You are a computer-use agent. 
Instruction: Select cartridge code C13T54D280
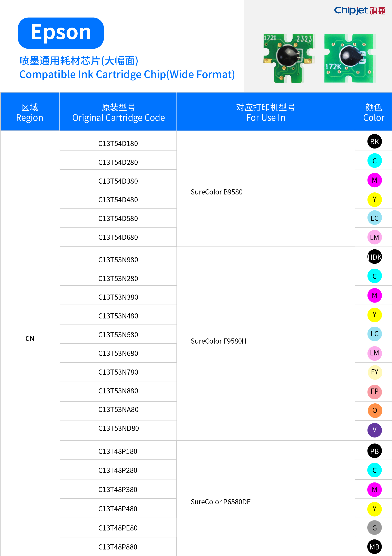pos(118,162)
